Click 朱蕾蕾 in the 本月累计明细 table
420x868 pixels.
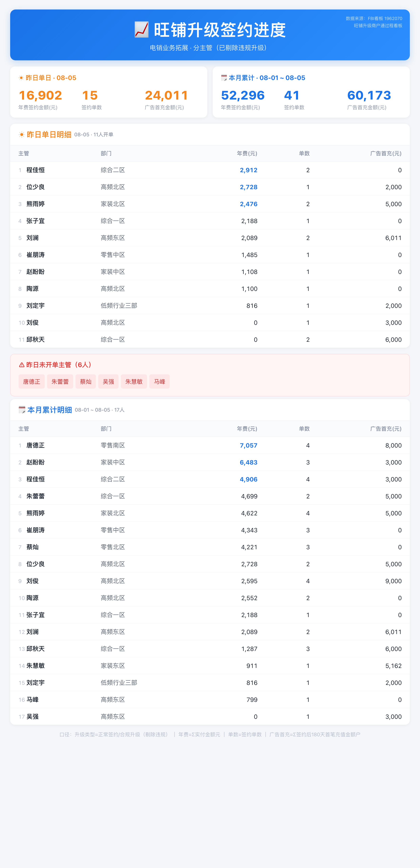click(x=36, y=496)
